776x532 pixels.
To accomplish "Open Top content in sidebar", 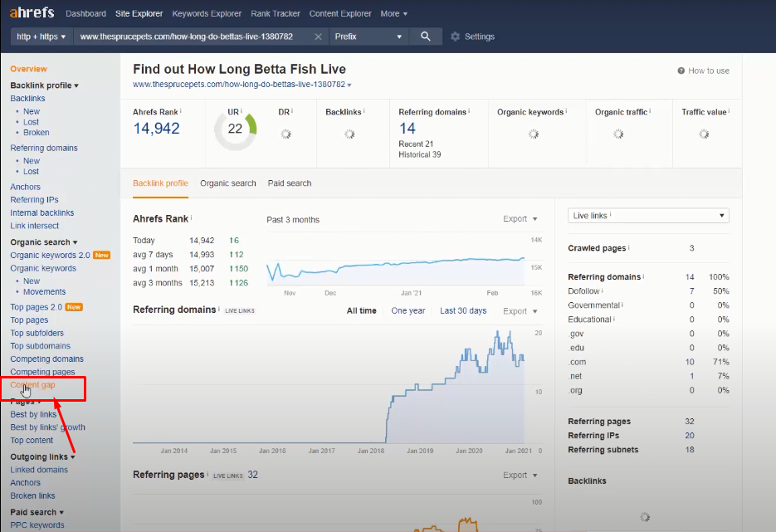I will point(32,441).
